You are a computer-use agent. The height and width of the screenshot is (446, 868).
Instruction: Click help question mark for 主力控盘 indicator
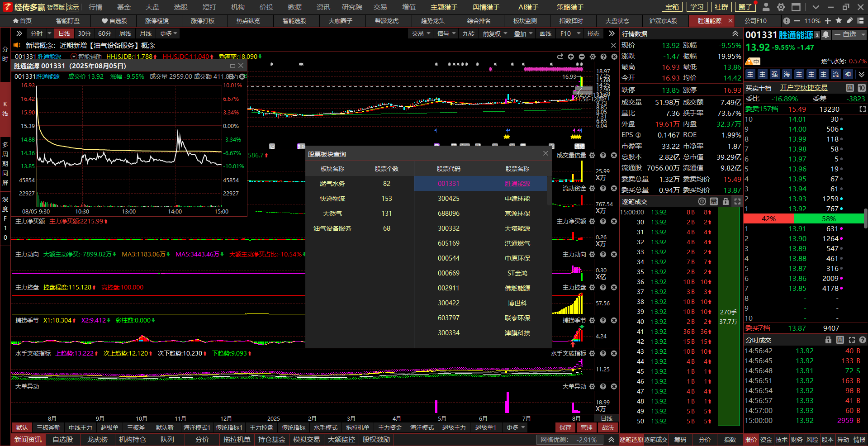[x=603, y=287]
